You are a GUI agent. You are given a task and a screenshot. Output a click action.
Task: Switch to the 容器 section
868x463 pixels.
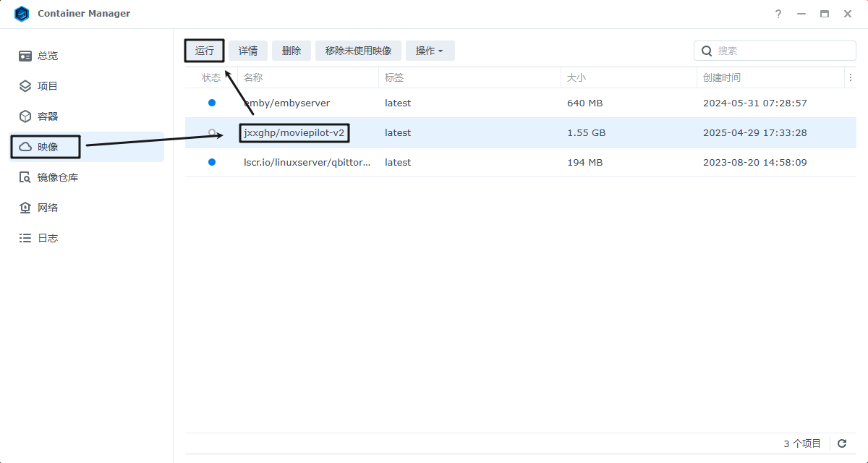[87, 116]
